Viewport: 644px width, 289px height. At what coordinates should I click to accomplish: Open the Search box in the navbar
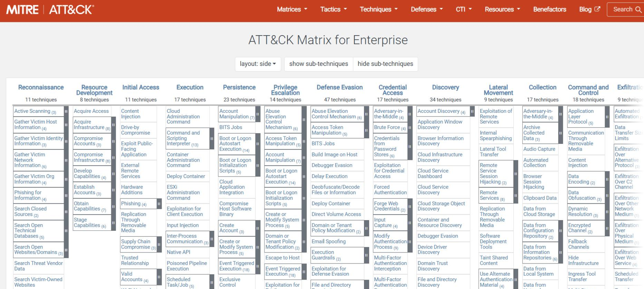pyautogui.click(x=626, y=9)
